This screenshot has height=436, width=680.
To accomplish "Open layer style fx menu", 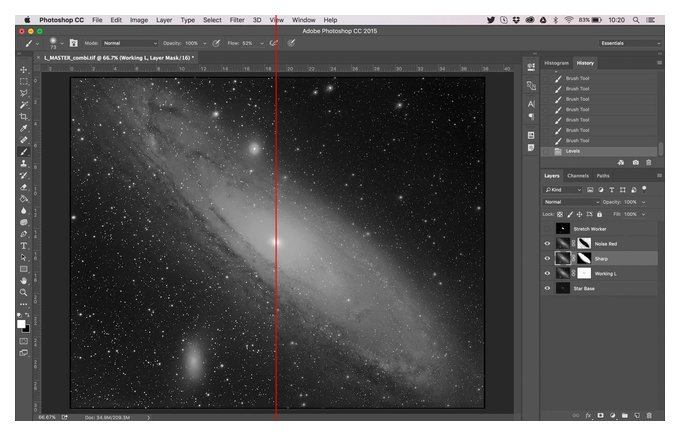I will 588,415.
